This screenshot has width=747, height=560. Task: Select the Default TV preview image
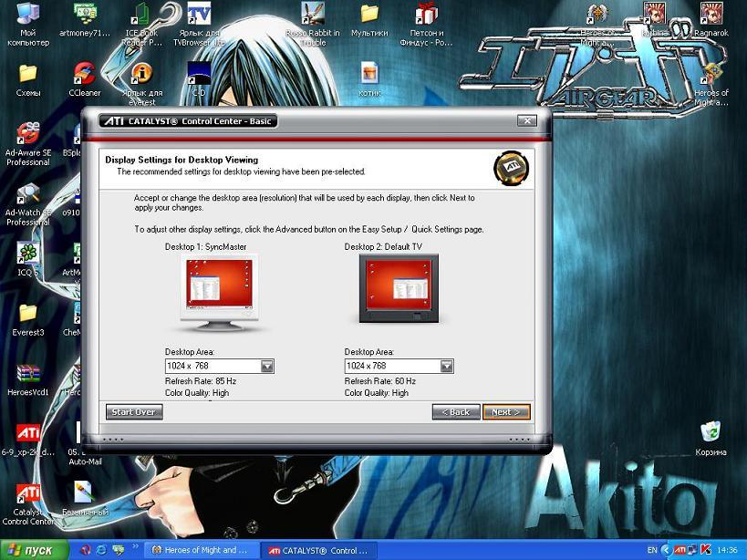tap(399, 288)
